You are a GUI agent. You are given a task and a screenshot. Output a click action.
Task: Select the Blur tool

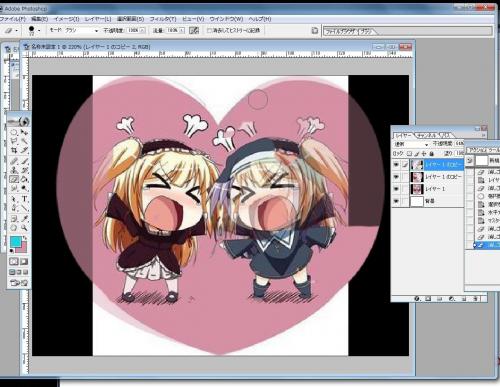coord(14,188)
